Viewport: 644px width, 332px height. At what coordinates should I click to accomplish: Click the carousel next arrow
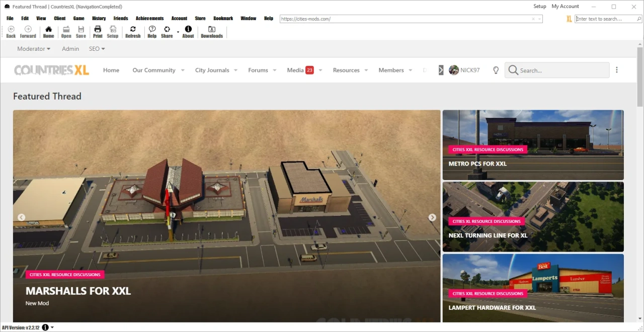(x=432, y=217)
